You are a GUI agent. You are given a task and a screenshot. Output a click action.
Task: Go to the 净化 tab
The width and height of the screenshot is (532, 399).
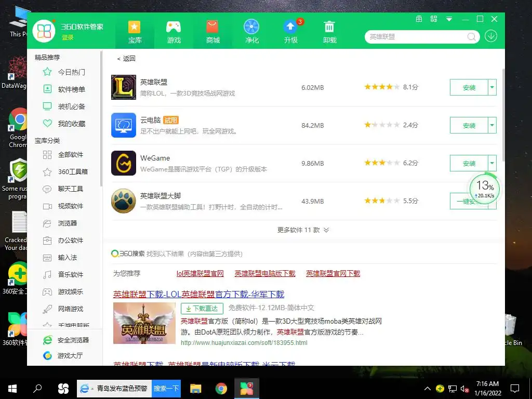tap(252, 32)
